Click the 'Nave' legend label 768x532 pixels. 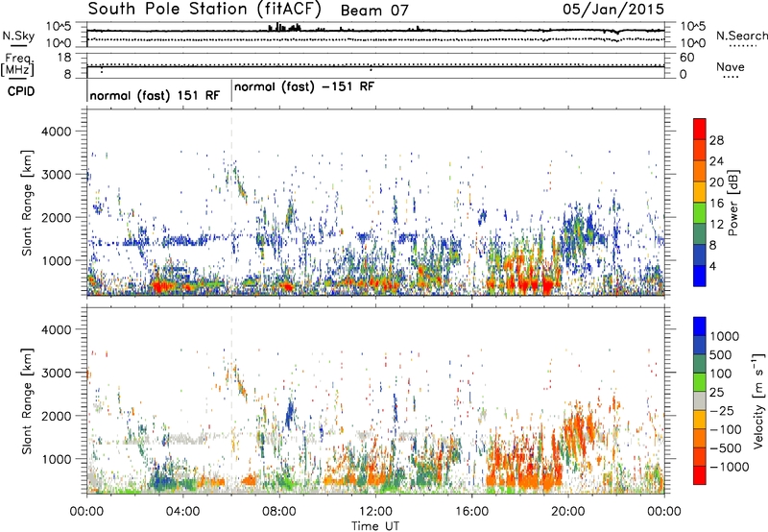click(x=731, y=66)
